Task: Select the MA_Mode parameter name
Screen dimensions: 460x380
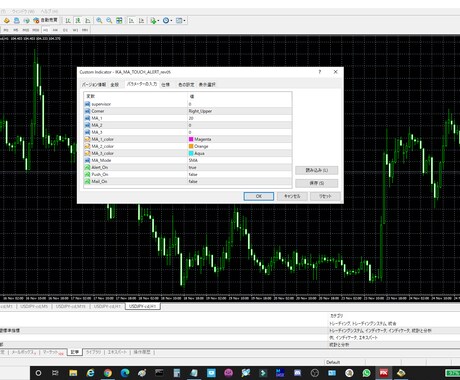Action: tap(101, 160)
